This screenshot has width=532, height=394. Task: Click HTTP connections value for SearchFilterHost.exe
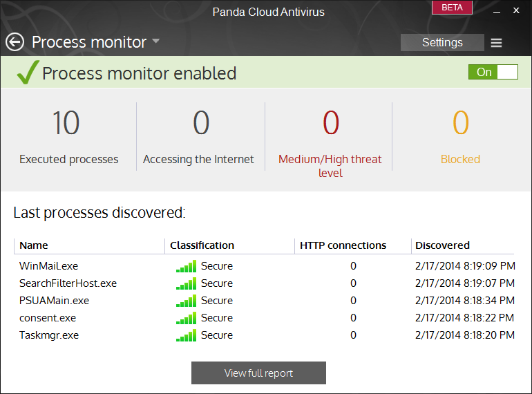pyautogui.click(x=353, y=283)
